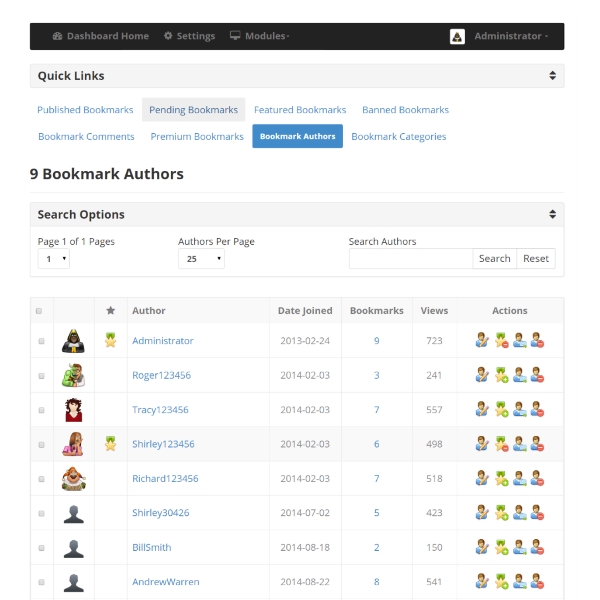Open Bookmark Categories quick link
The width and height of the screenshot is (600, 600).
point(399,137)
